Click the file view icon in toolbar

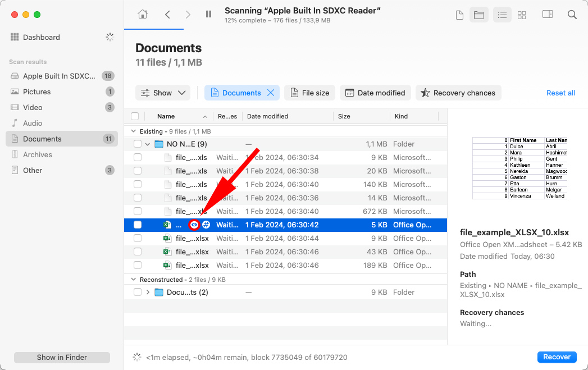pos(459,15)
